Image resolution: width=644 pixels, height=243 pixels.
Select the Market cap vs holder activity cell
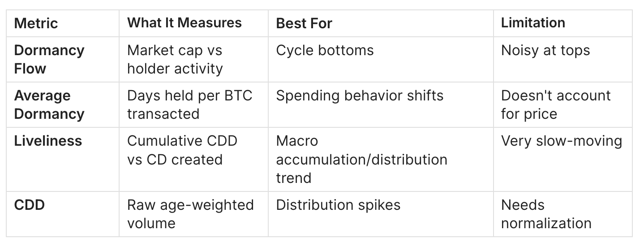tap(175, 59)
